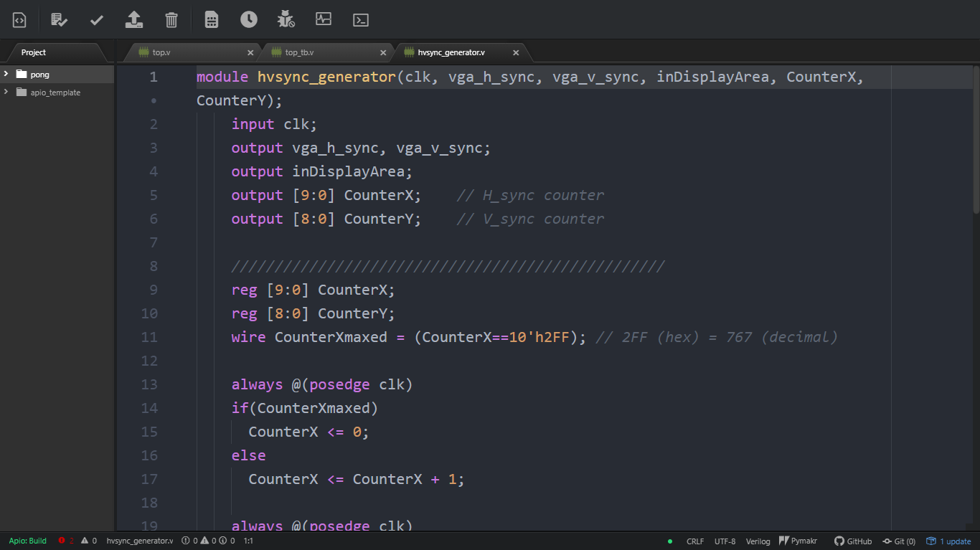Open the terminal toolbar icon

click(361, 20)
